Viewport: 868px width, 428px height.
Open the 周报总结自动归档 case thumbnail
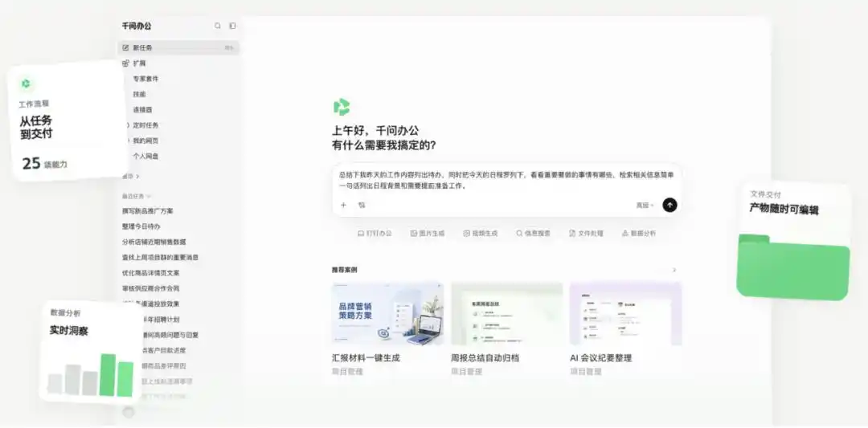coord(506,313)
